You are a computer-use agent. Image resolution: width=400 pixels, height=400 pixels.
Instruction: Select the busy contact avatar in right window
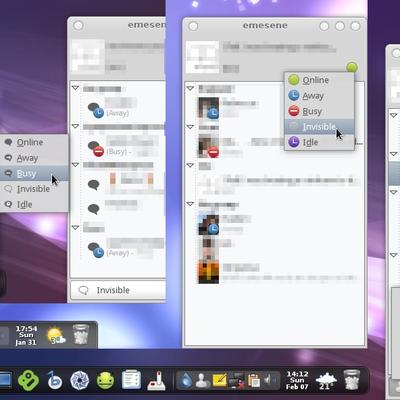pos(209,146)
